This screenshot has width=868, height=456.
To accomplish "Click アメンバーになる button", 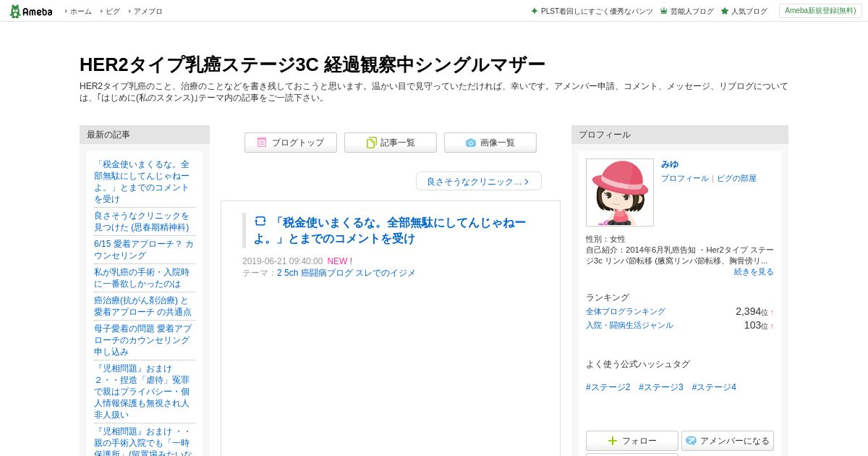I will pos(728,441).
